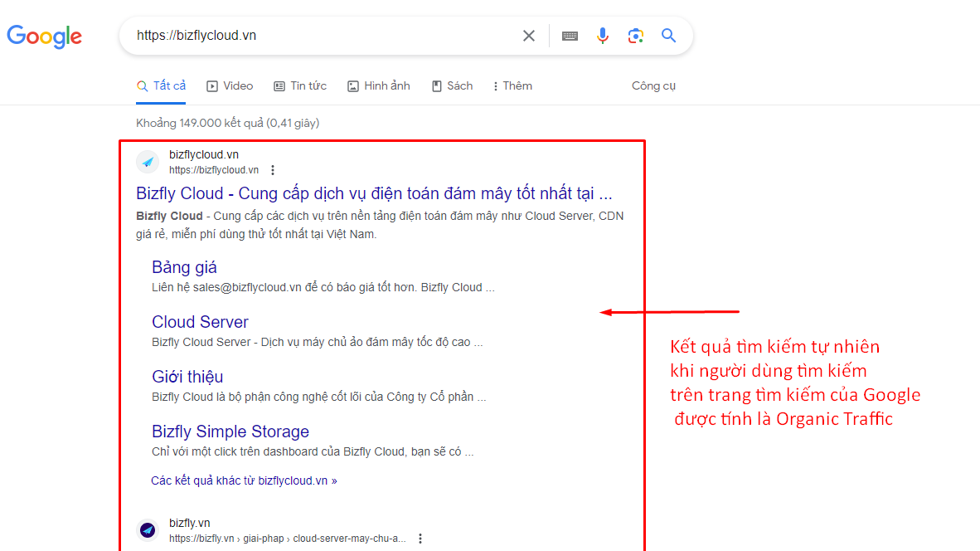Open the Hình ảnh tab
The image size is (980, 551).
coord(378,85)
